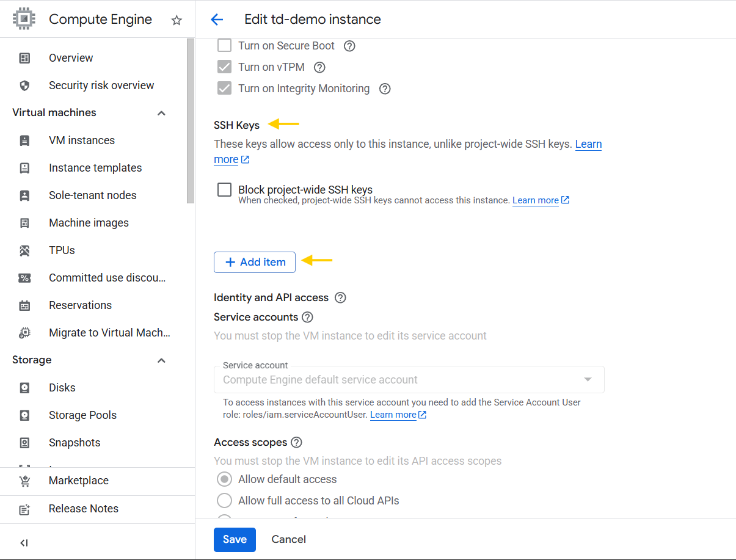Click Add item under SSH Keys
Screen dimensions: 736x560
(255, 262)
